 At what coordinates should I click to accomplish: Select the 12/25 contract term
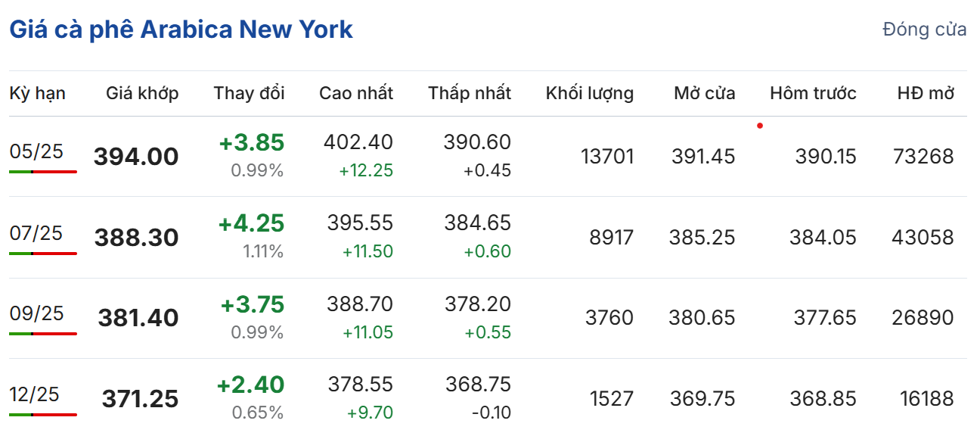click(x=34, y=394)
